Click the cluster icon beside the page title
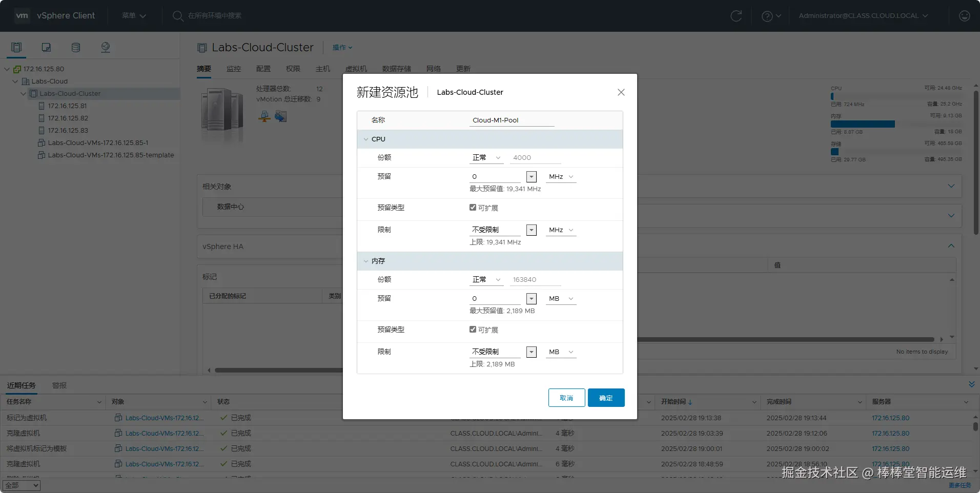The height and width of the screenshot is (493, 980). point(202,48)
